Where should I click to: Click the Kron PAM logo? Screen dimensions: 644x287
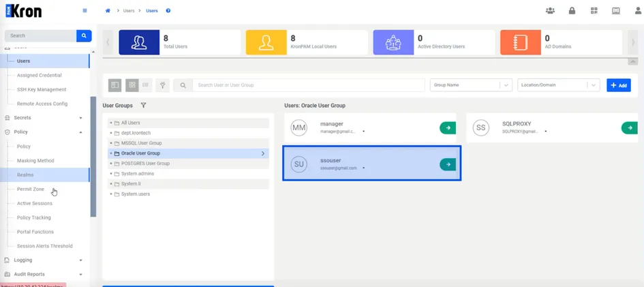[x=23, y=11]
